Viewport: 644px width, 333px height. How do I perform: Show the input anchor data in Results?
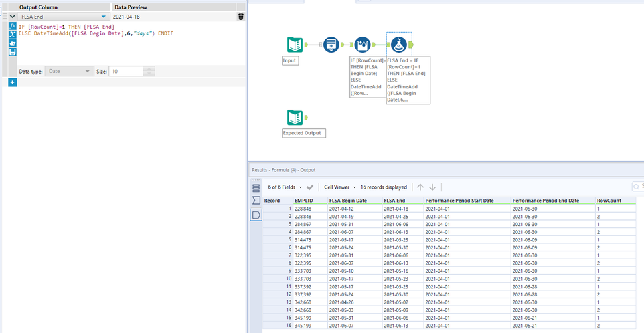coord(256,201)
